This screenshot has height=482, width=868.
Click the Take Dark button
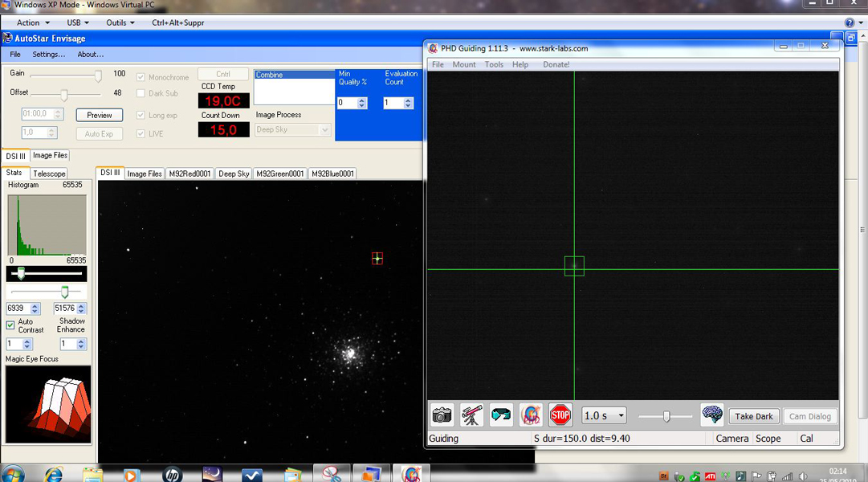[754, 416]
